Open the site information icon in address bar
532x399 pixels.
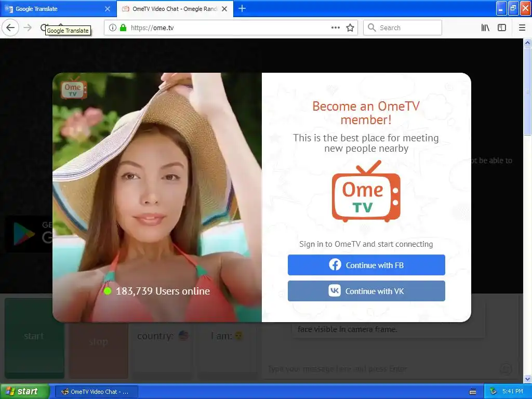(113, 28)
